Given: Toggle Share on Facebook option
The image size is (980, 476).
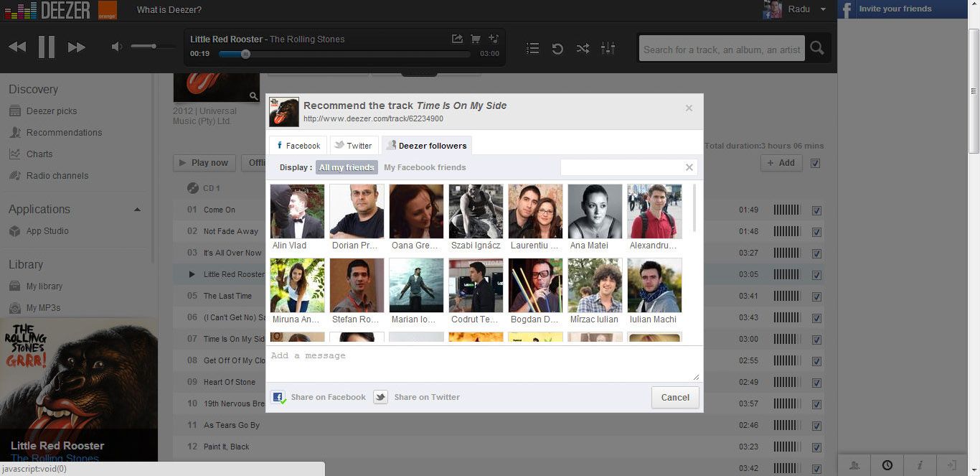Looking at the screenshot, I should (x=319, y=397).
